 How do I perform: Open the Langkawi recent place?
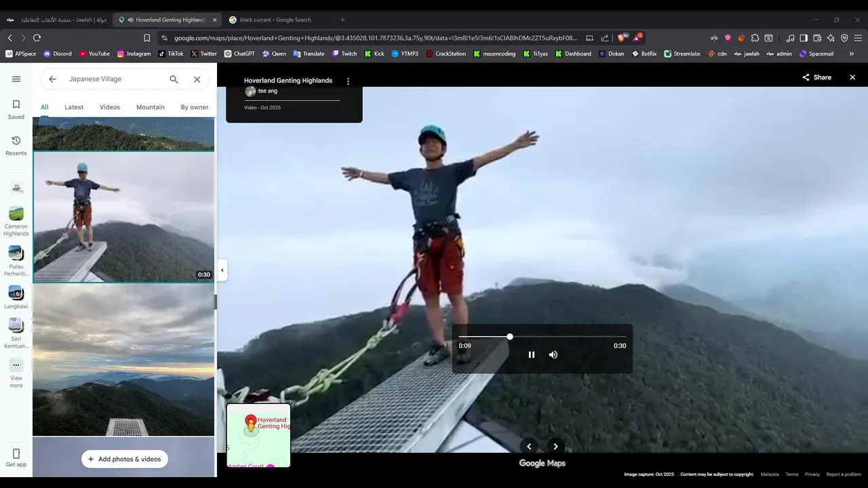16,298
